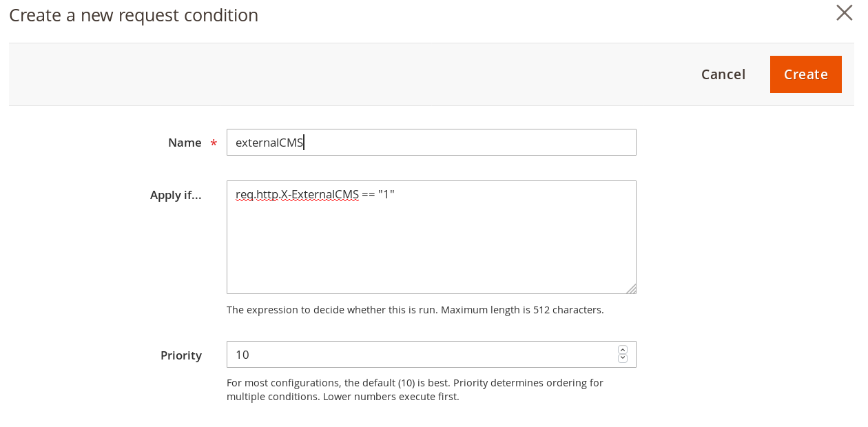Focus the Name input field
The image size is (868, 427).
(x=468, y=143)
